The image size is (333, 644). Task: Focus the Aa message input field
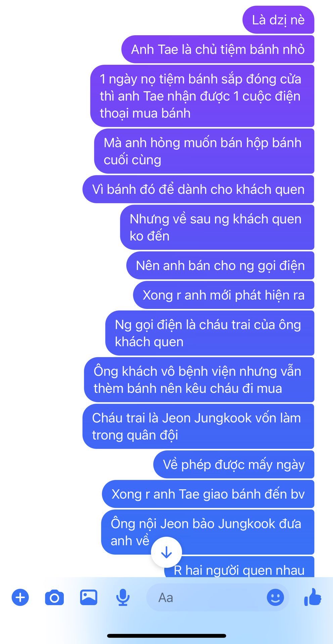click(218, 597)
